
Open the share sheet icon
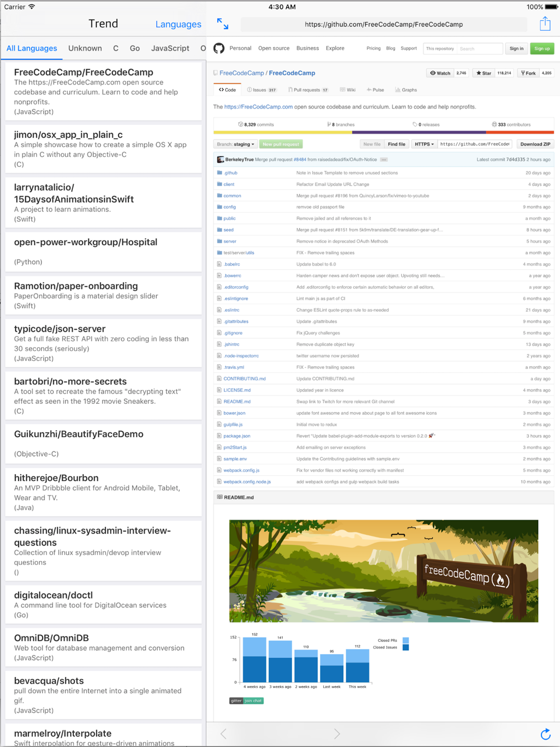click(x=545, y=24)
